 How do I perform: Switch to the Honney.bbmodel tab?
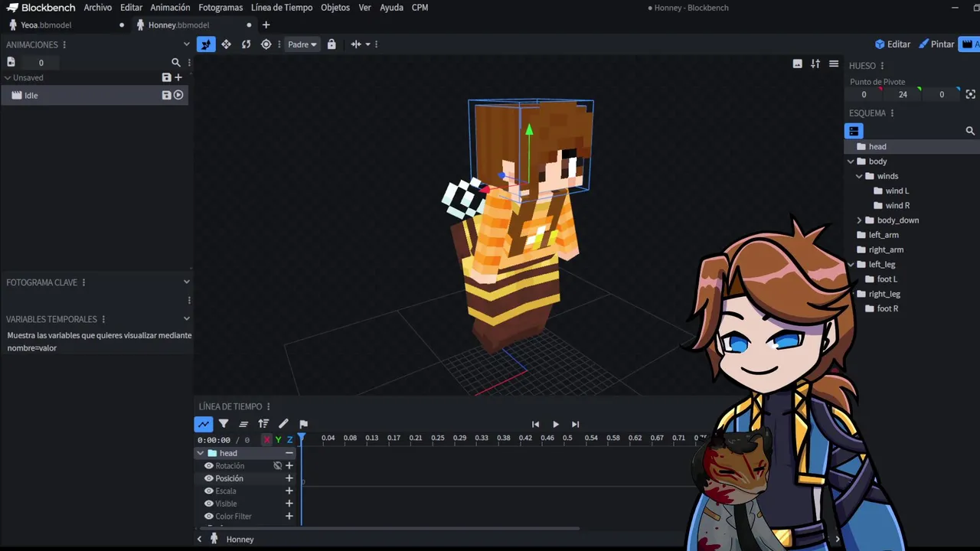point(178,25)
